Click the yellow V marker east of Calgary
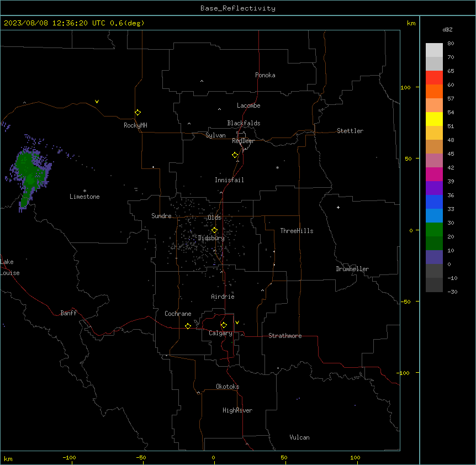 coord(237,323)
